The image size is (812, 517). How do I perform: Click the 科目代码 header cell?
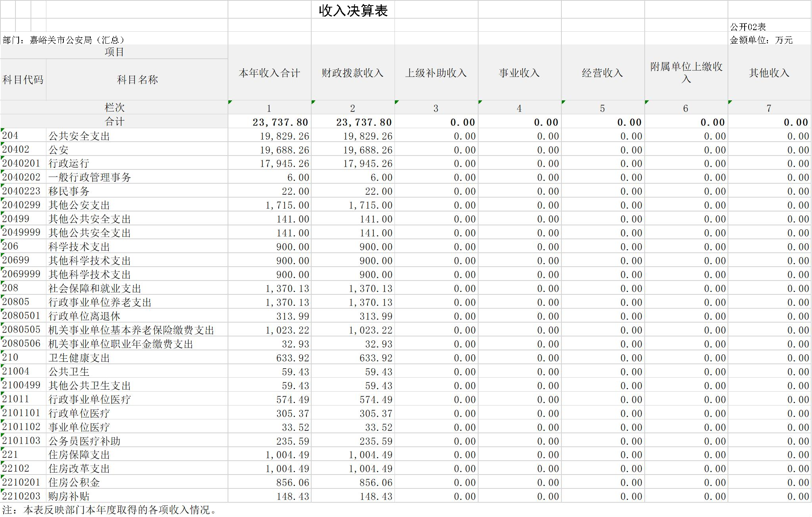tap(23, 80)
